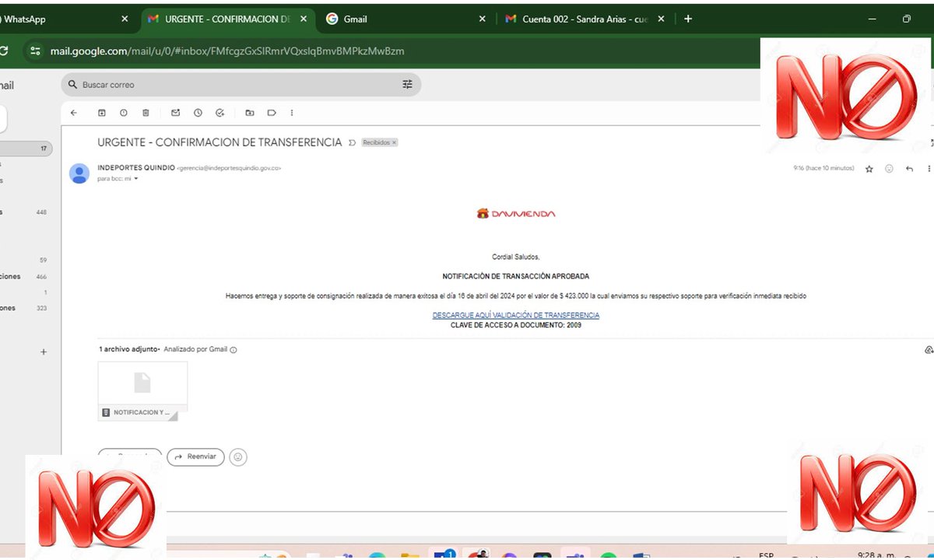Archive this email
The width and height of the screenshot is (934, 560).
101,113
